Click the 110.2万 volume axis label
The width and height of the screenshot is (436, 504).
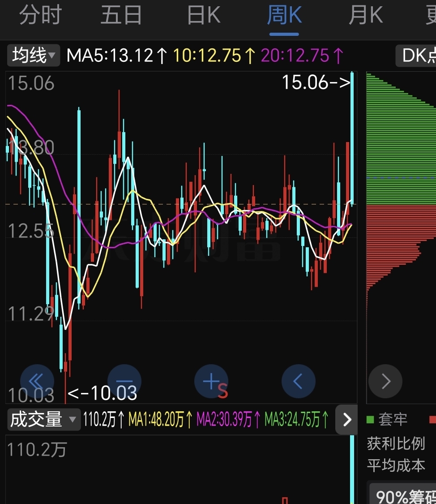click(37, 449)
